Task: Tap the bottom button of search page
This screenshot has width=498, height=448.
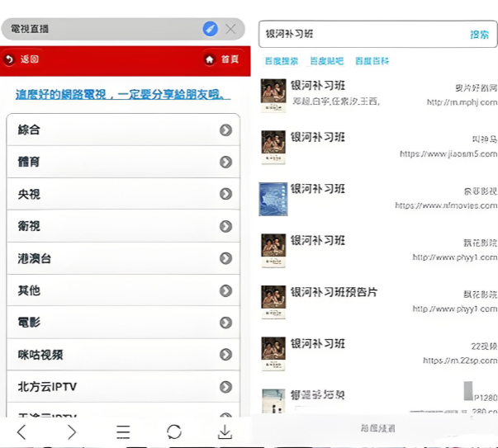Action: pyautogui.click(x=377, y=428)
